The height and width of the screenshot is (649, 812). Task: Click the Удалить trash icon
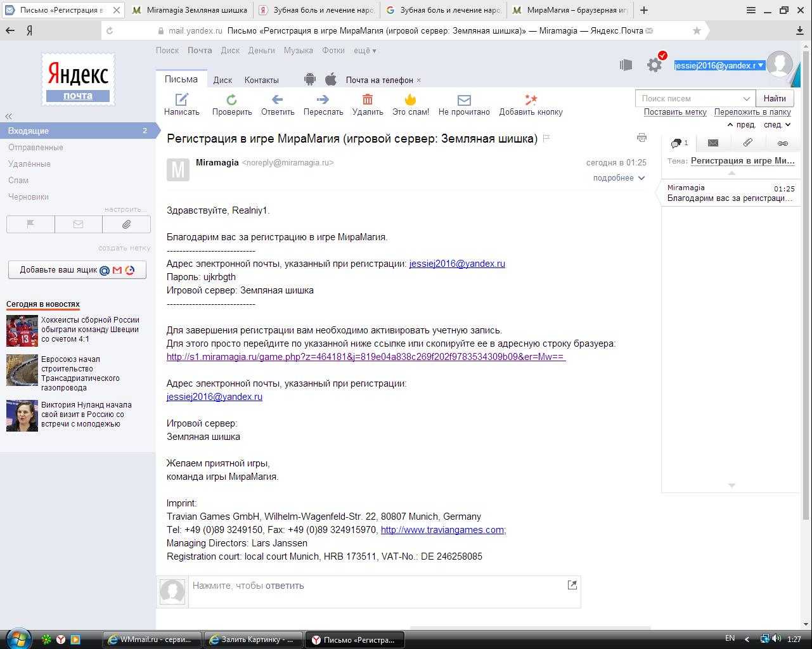368,100
